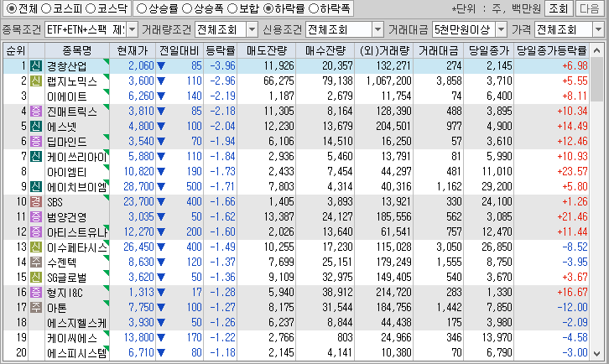Open the 가격 전체조회 dropdown
Viewport: 609px width, 364px height.
click(x=598, y=29)
